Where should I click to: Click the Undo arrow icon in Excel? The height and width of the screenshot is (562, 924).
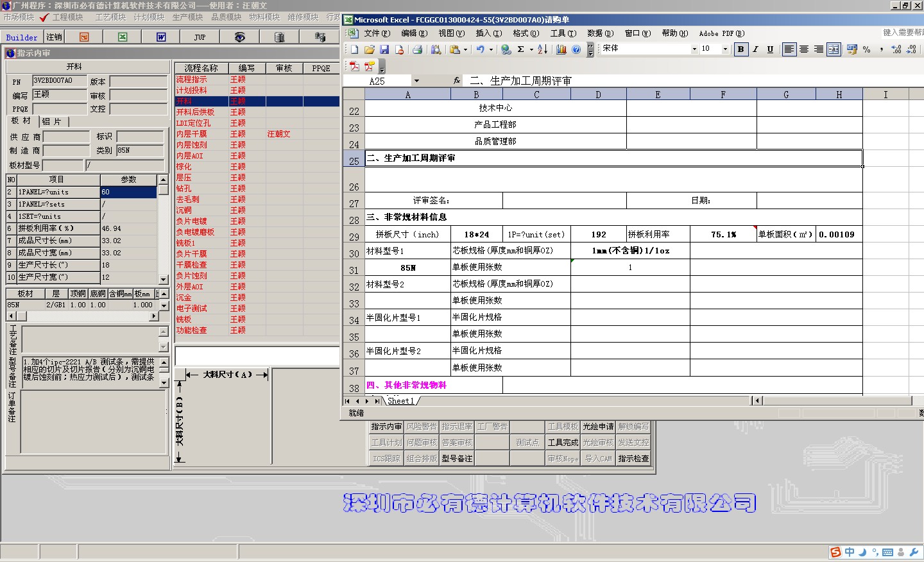(x=480, y=49)
